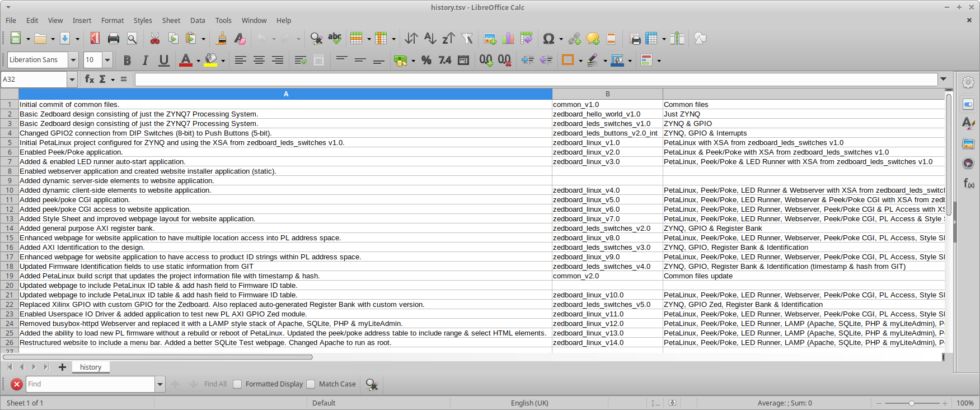
Task: Open the Function Wizard icon
Action: point(89,80)
